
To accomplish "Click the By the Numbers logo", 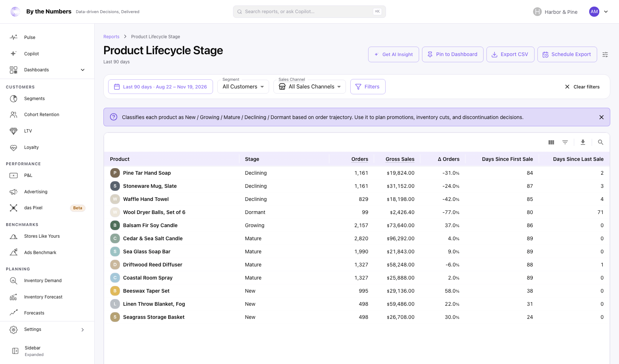I will [15, 12].
